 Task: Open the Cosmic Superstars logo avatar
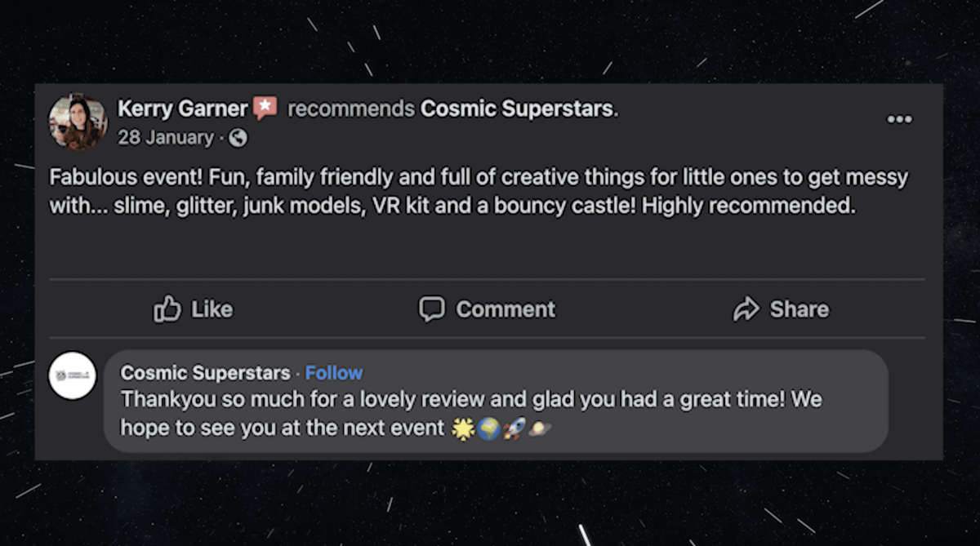pyautogui.click(x=73, y=375)
